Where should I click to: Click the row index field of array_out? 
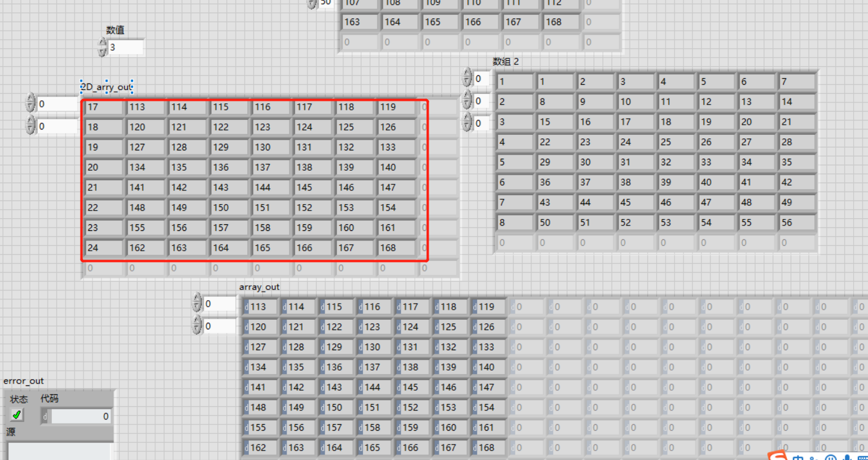tap(221, 304)
